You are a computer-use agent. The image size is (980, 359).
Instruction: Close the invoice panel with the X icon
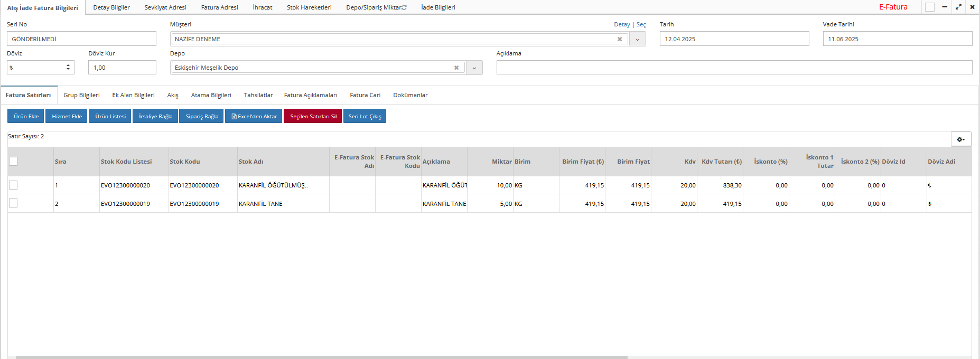[972, 7]
